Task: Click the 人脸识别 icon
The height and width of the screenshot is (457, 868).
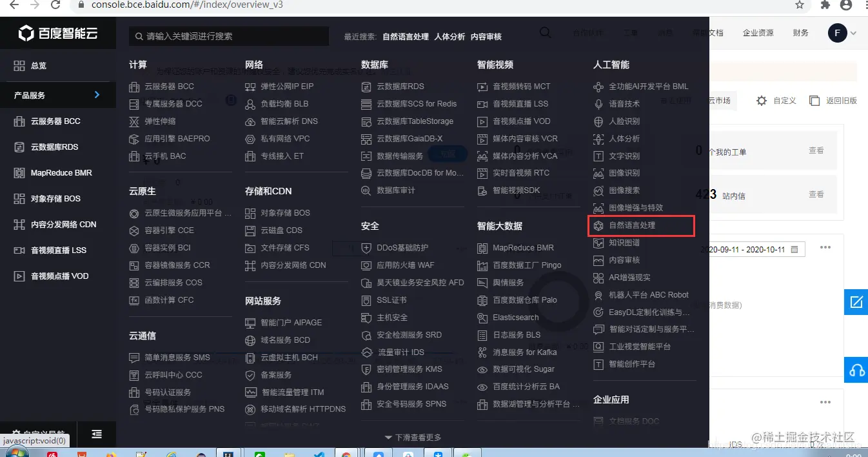Action: [x=598, y=121]
